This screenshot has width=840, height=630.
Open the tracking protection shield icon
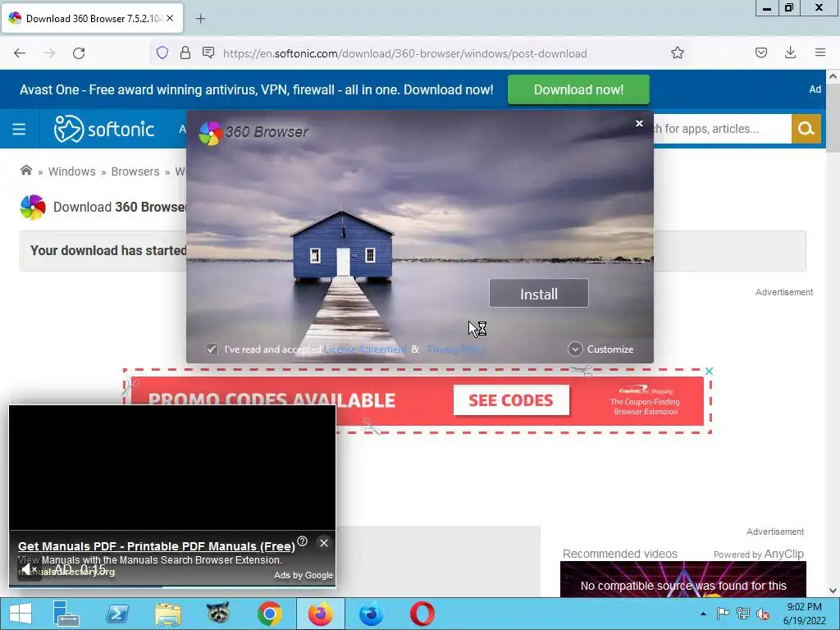point(162,53)
